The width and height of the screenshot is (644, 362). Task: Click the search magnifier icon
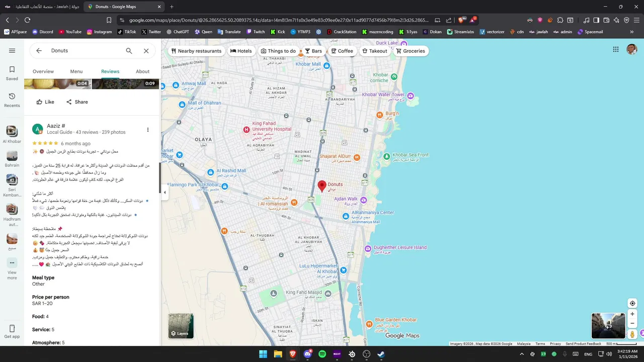tap(129, 51)
